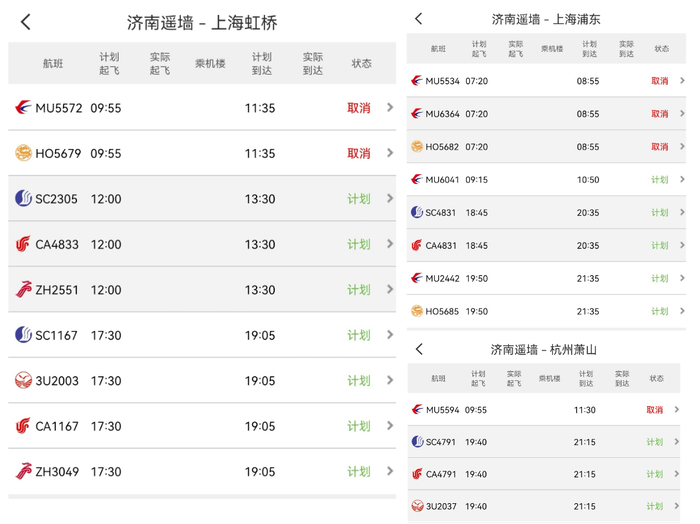Open chevron for Hangzhou flight MU5594
The height and width of the screenshot is (524, 700).
[x=677, y=410]
